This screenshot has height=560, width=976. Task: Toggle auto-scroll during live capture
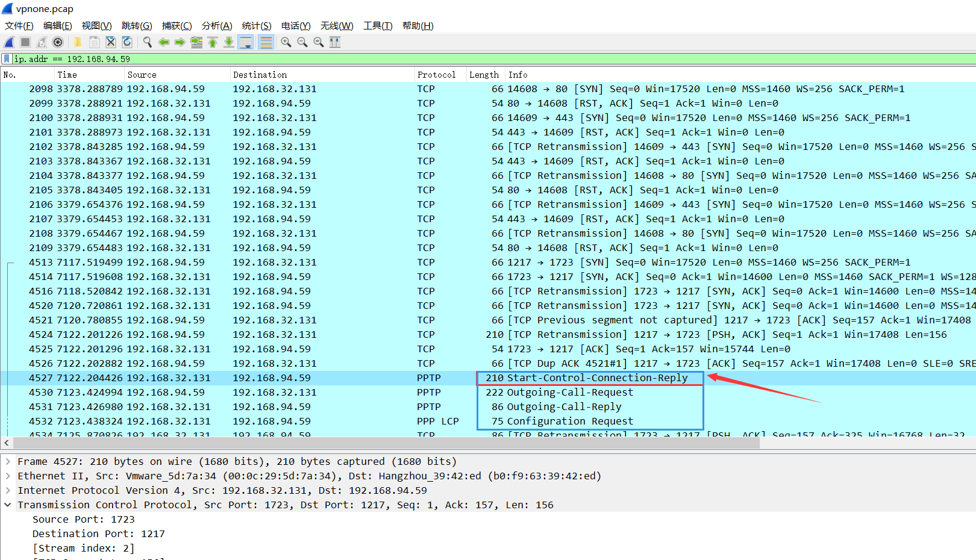[x=245, y=42]
